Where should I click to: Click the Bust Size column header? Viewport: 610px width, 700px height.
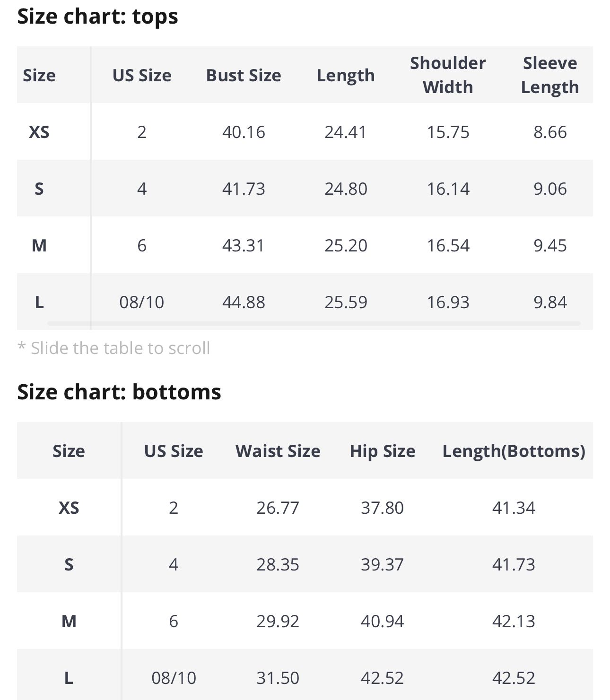[244, 76]
